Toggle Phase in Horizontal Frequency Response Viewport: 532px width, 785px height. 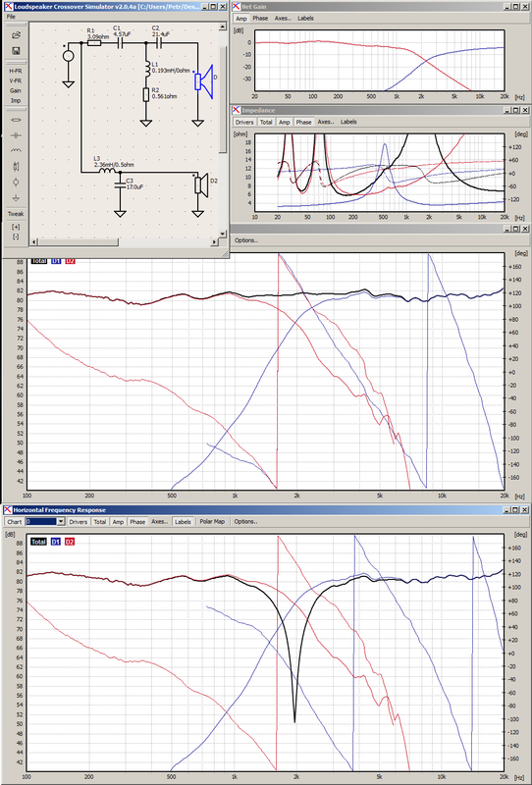(x=137, y=522)
